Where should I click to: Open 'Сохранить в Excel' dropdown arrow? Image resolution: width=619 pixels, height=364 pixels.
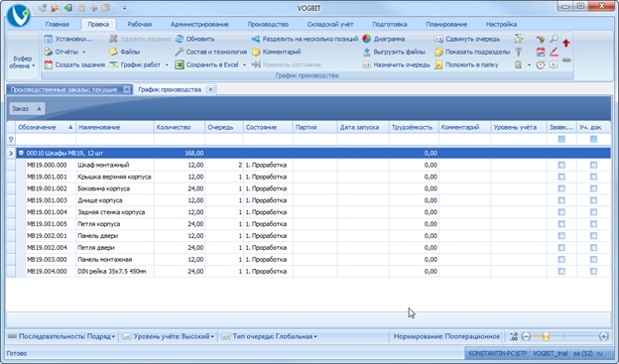(244, 64)
